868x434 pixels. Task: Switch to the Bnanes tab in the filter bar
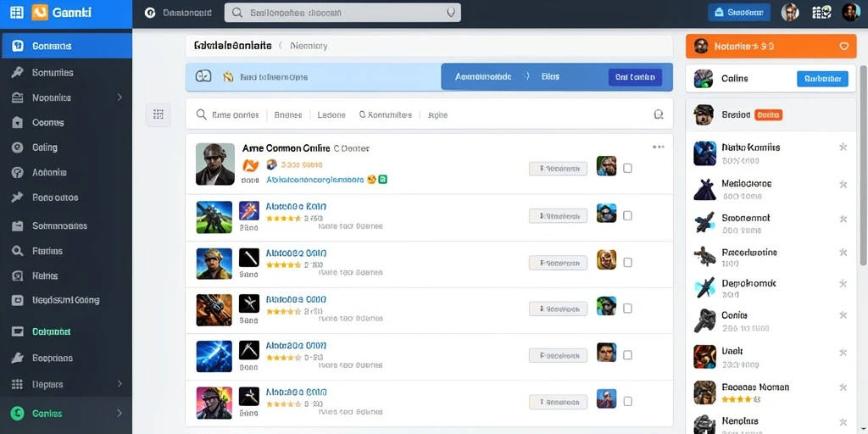tap(288, 114)
